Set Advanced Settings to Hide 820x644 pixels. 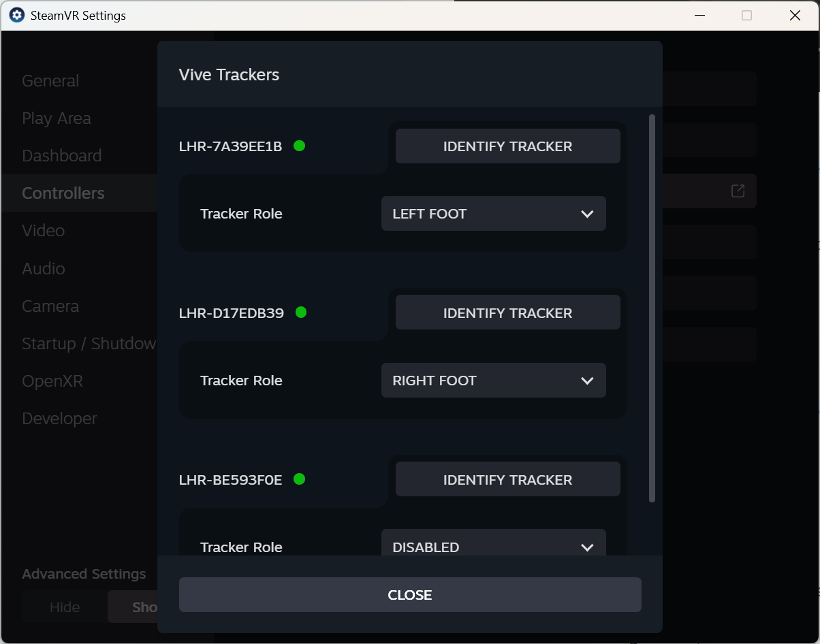tap(65, 607)
